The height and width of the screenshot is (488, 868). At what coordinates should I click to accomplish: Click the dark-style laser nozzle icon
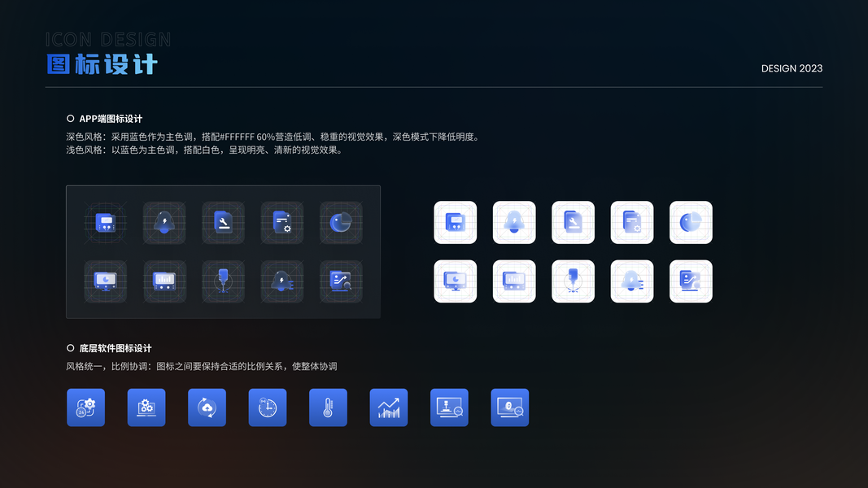pos(223,281)
